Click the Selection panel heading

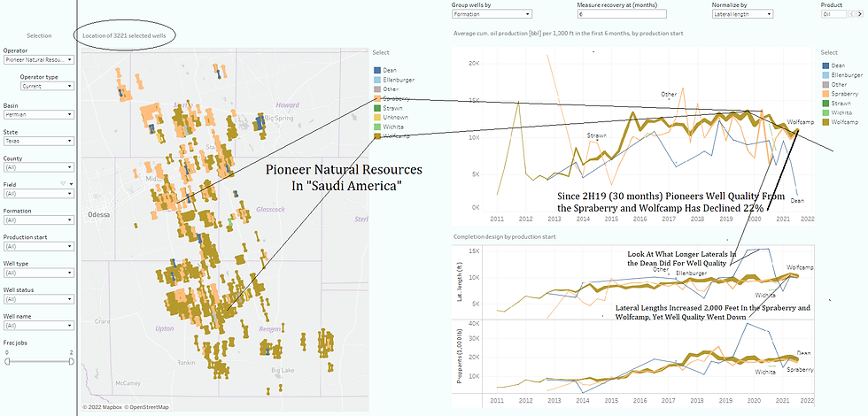(x=38, y=35)
